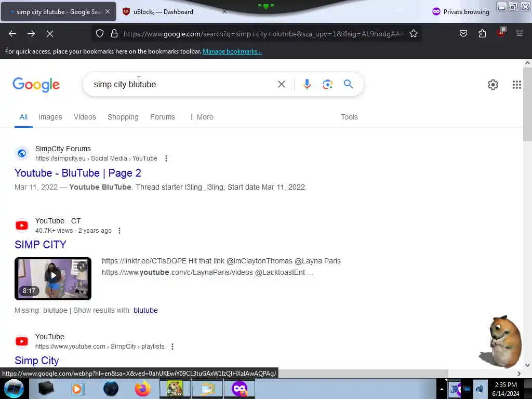Open the Simp City playlists result

(x=37, y=361)
